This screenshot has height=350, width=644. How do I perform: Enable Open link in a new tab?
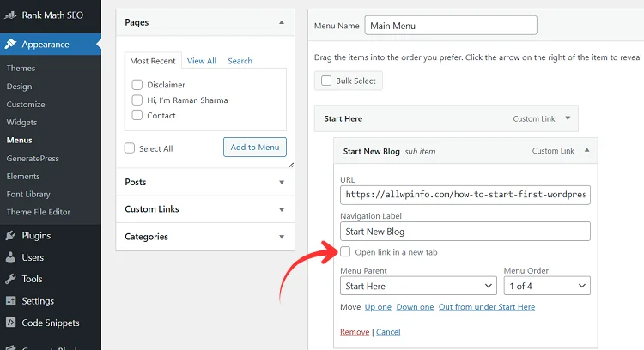(x=345, y=251)
